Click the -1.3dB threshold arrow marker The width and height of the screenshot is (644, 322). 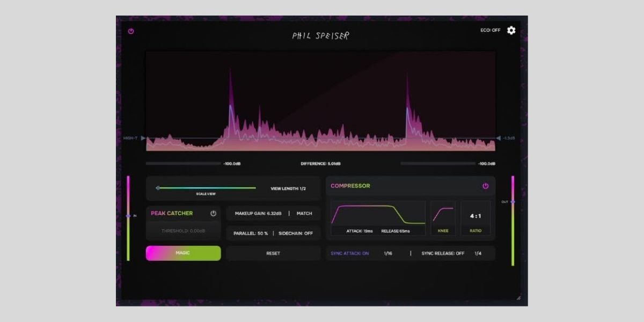(x=499, y=138)
